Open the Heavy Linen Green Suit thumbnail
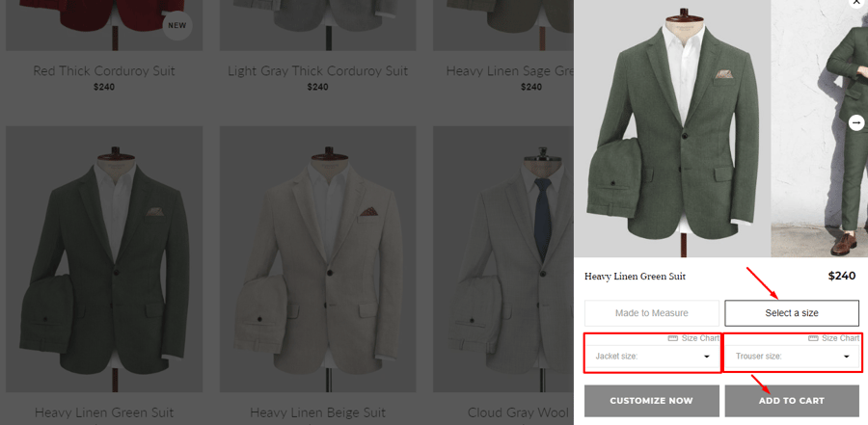This screenshot has height=425, width=868. pyautogui.click(x=104, y=259)
